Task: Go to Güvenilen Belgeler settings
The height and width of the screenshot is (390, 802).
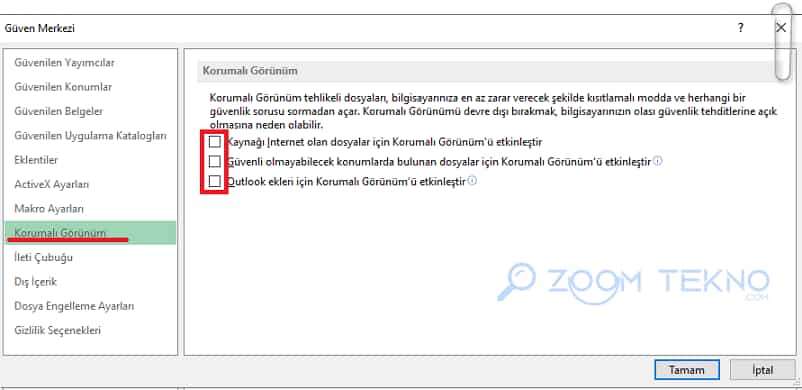Action: 58,112
